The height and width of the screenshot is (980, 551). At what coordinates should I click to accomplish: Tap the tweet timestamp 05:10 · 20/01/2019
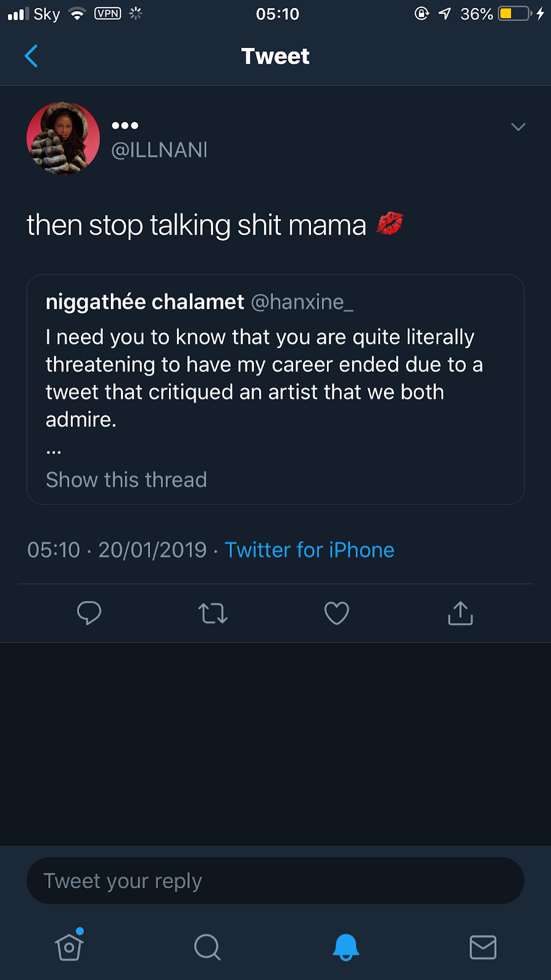click(117, 550)
